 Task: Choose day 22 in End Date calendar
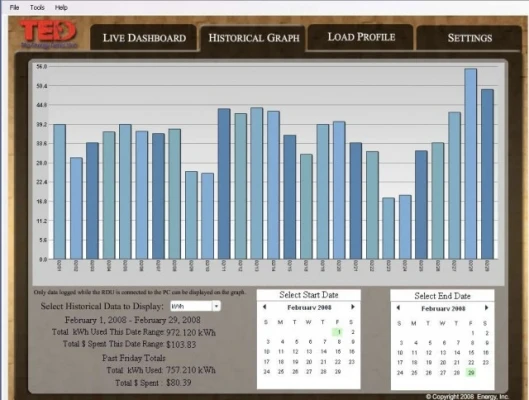click(471, 363)
